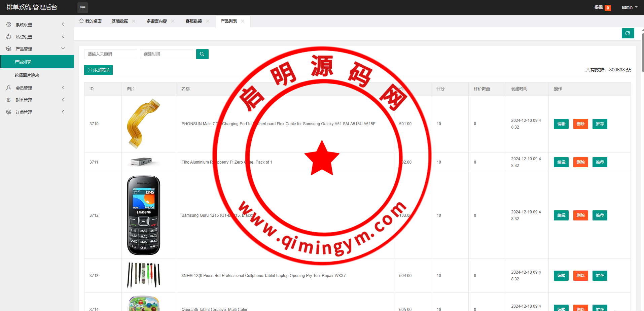Select 轮播图片滚动 in the sidebar

click(x=27, y=75)
